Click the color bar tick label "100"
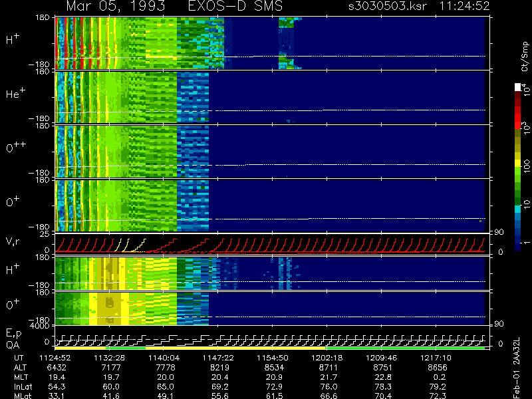Screen dimensions: 532x399 click(x=526, y=167)
